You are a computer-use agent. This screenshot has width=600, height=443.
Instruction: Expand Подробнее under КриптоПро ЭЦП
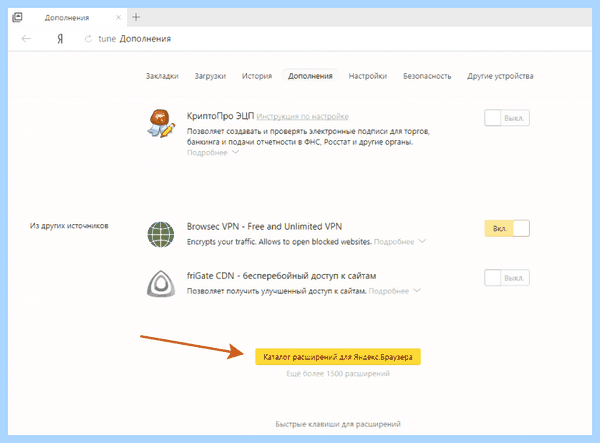point(213,153)
